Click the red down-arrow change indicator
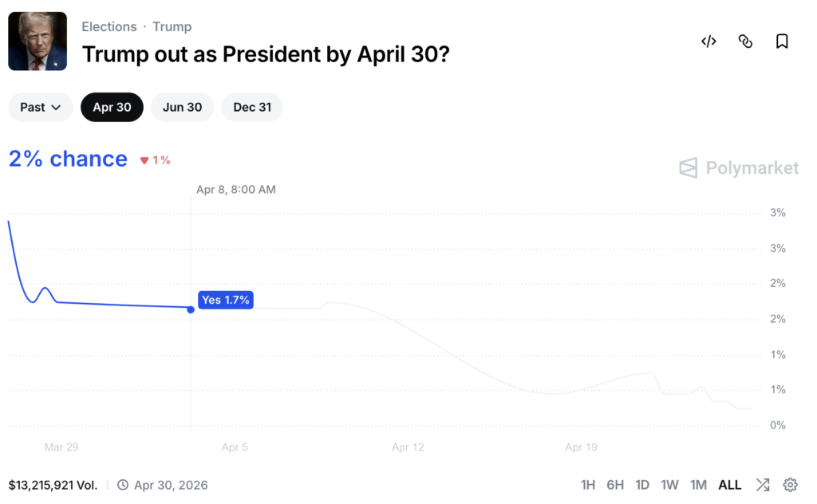 [144, 160]
